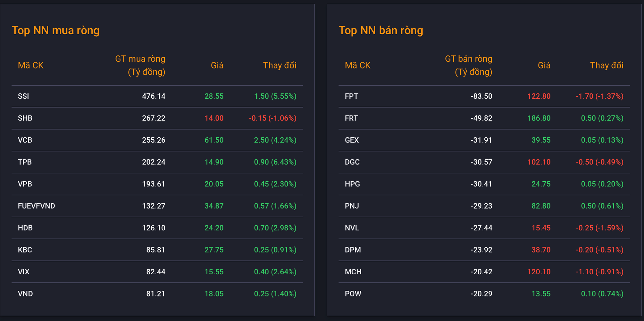Click the NVL stock ticker
Viewport: 644px width, 321px height.
(352, 228)
